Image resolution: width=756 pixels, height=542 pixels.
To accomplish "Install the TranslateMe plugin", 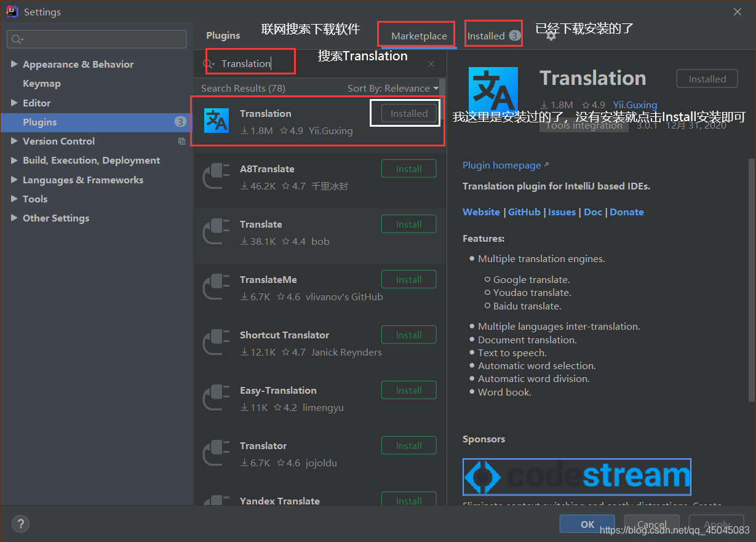I will pos(409,279).
